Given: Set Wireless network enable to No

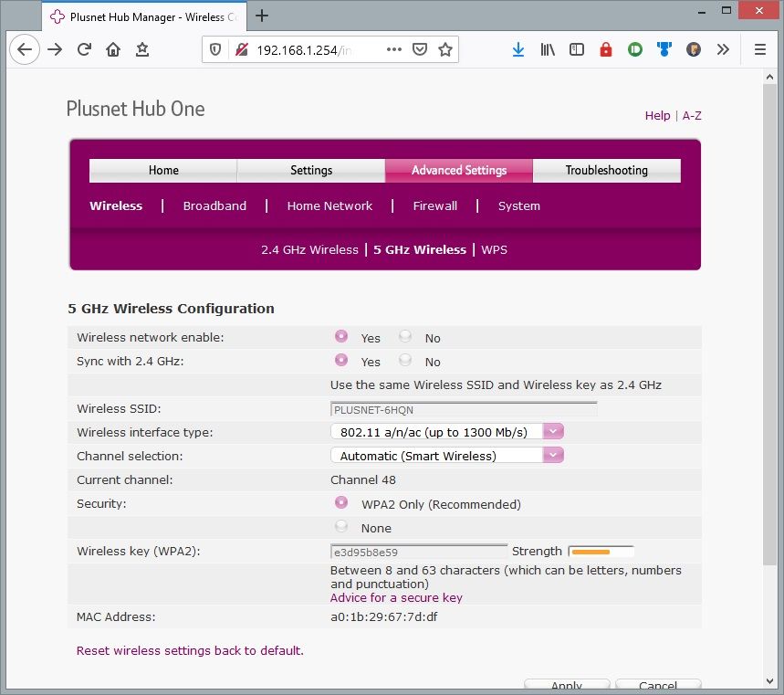Looking at the screenshot, I should pyautogui.click(x=405, y=337).
